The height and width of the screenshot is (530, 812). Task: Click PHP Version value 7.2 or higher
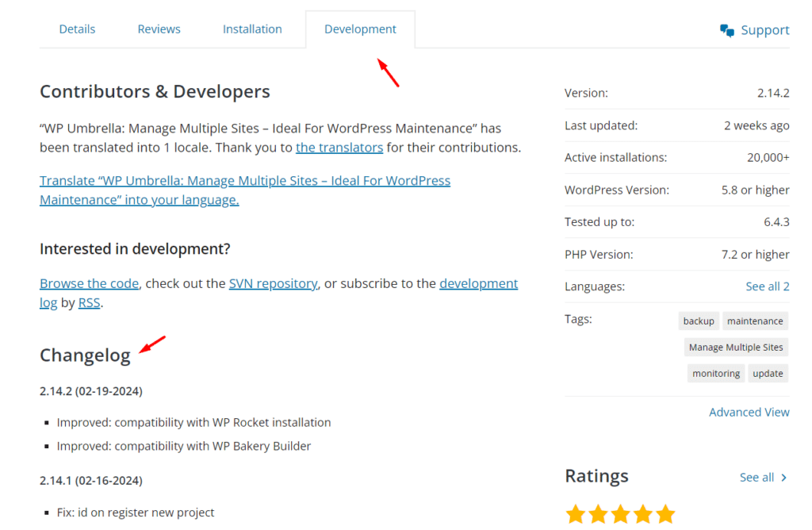(756, 255)
